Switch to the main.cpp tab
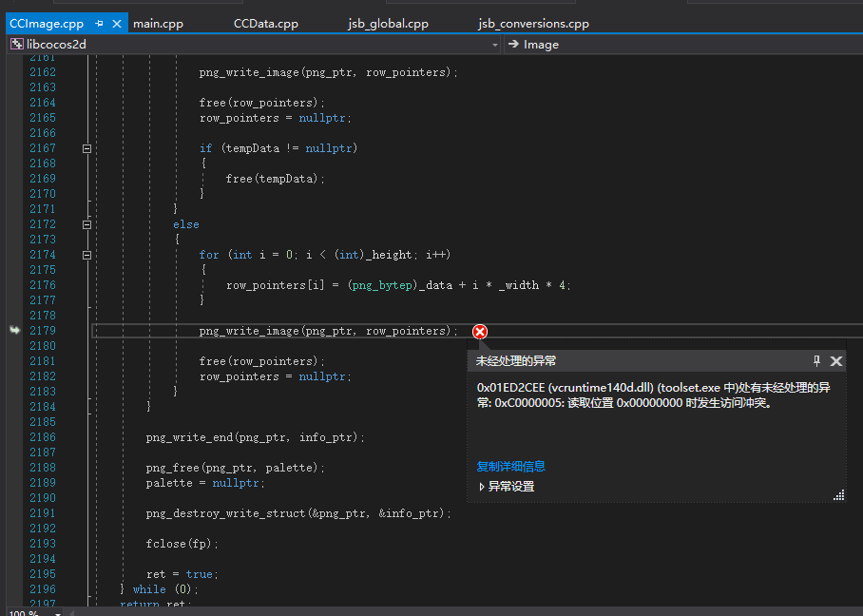This screenshot has width=863, height=616. coord(160,24)
